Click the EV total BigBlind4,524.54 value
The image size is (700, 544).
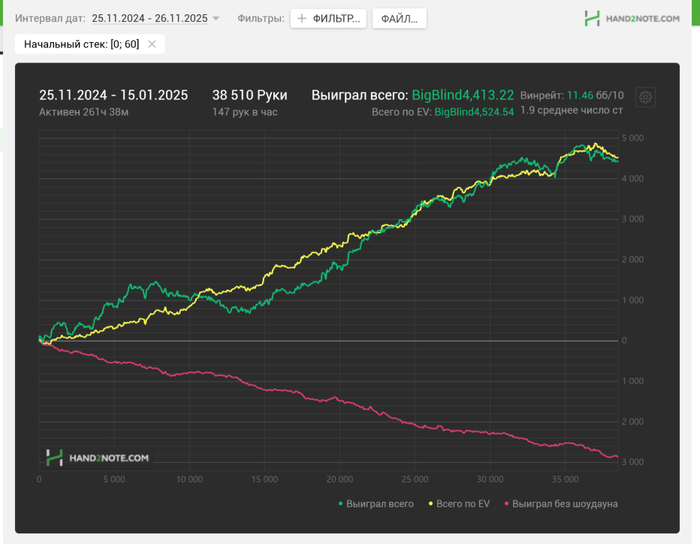(x=474, y=112)
